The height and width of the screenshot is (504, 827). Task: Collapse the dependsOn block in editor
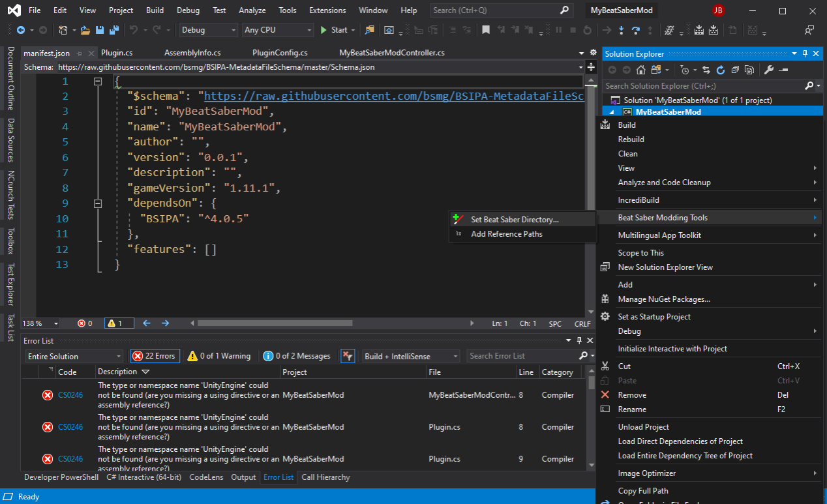(x=98, y=203)
